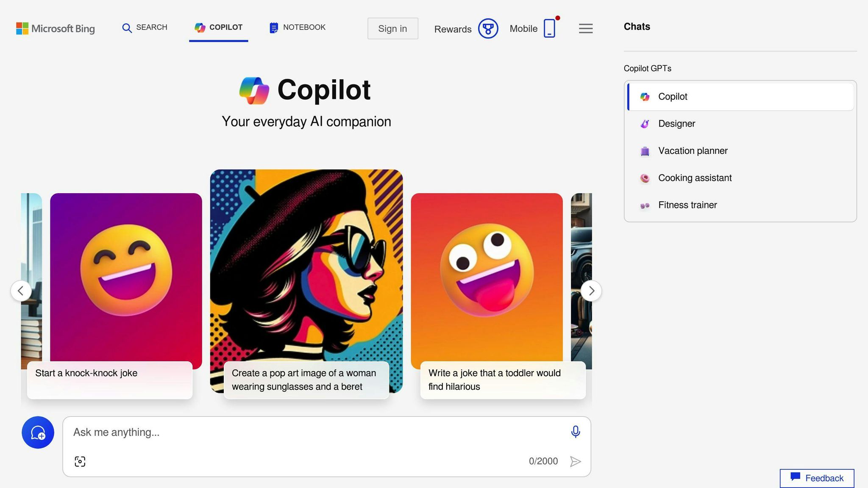Click the Copilot GPTs label
Image resolution: width=868 pixels, height=488 pixels.
(647, 69)
